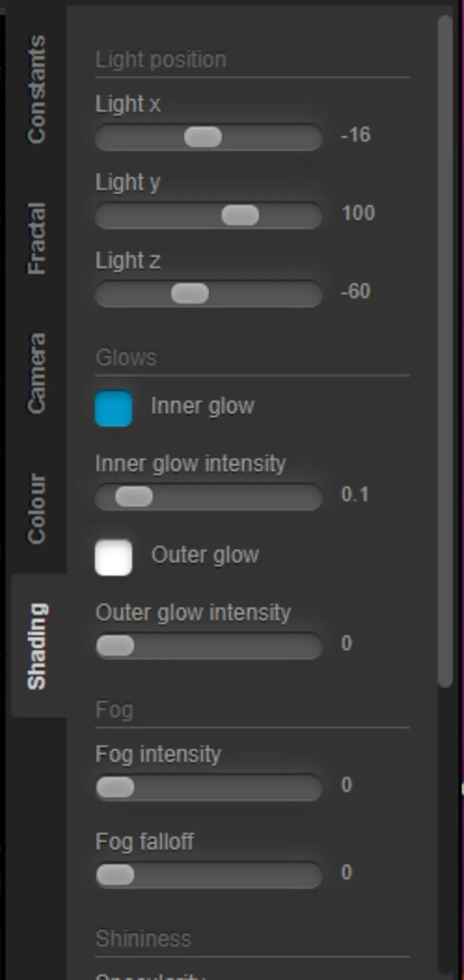This screenshot has width=464, height=980.
Task: Click the Light y slider handle
Action: coord(240,215)
